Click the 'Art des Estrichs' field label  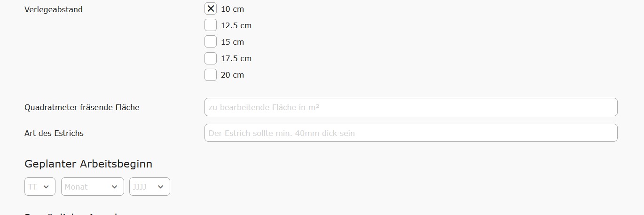pos(54,133)
